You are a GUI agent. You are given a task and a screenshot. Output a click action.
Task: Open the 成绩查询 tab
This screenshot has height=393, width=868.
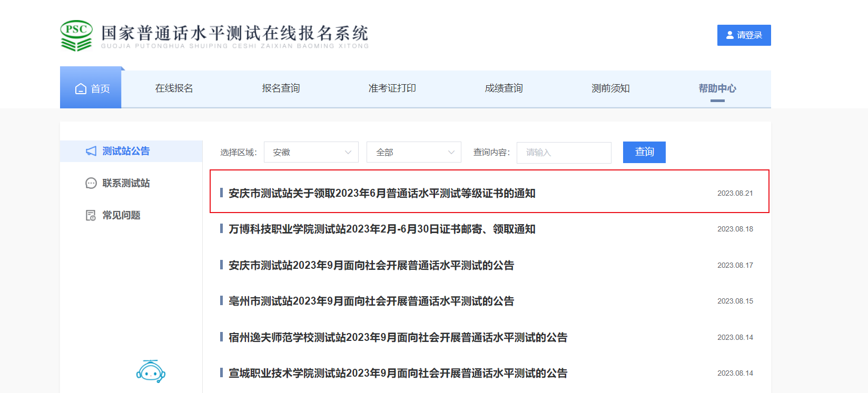pos(504,88)
